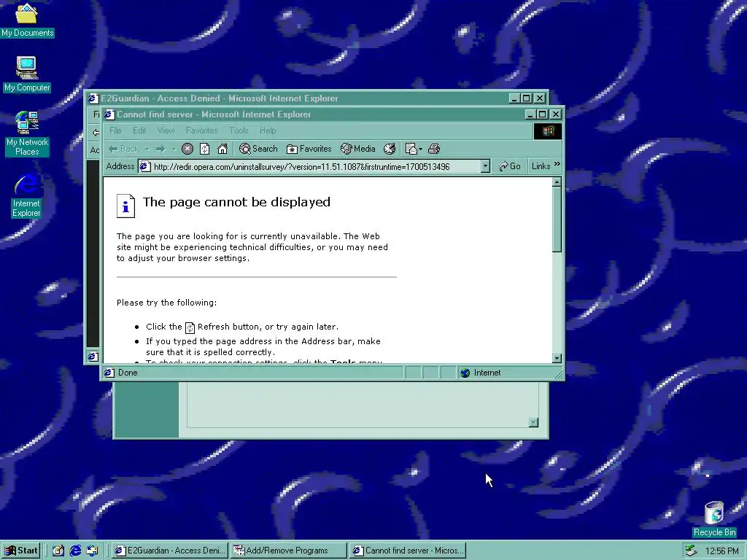
Task: Click the 12:56 PM clock
Action: coord(721,551)
